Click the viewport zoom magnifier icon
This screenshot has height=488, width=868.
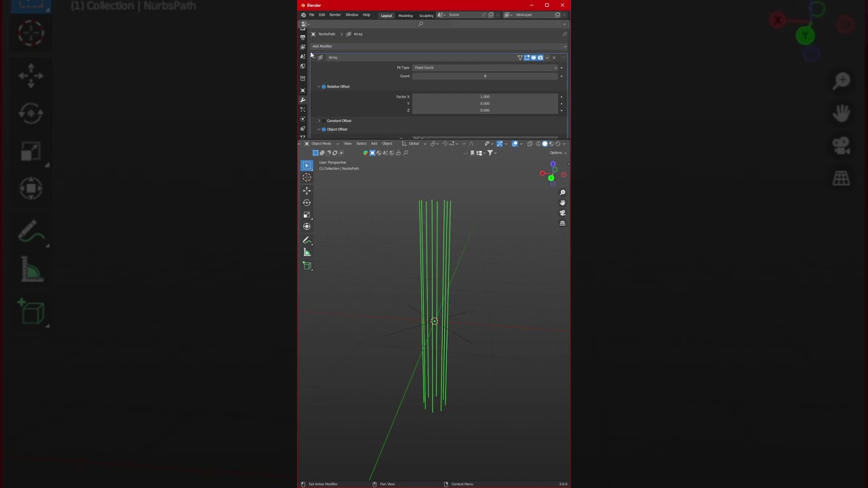click(562, 192)
